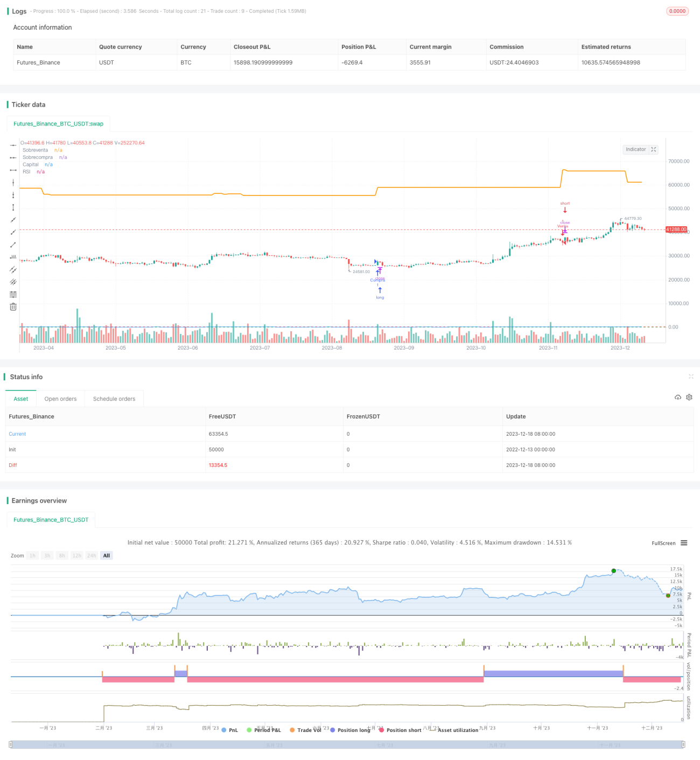Select the 24h zoom range button
Screen dimensions: 700x760
[92, 555]
